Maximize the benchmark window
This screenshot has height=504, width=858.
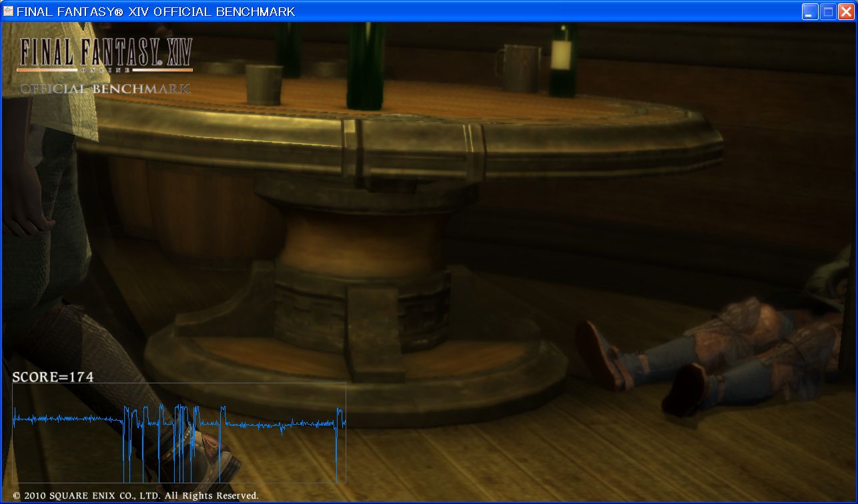[827, 11]
